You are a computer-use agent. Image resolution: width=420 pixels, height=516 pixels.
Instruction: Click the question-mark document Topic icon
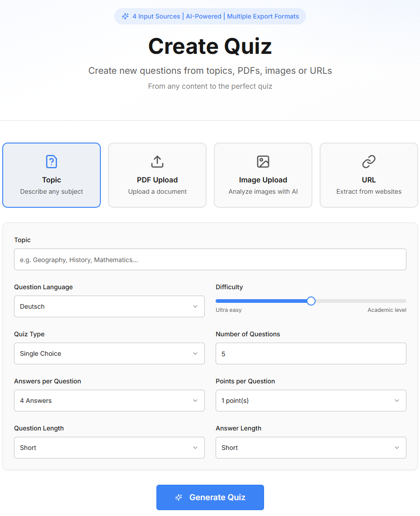coord(52,162)
